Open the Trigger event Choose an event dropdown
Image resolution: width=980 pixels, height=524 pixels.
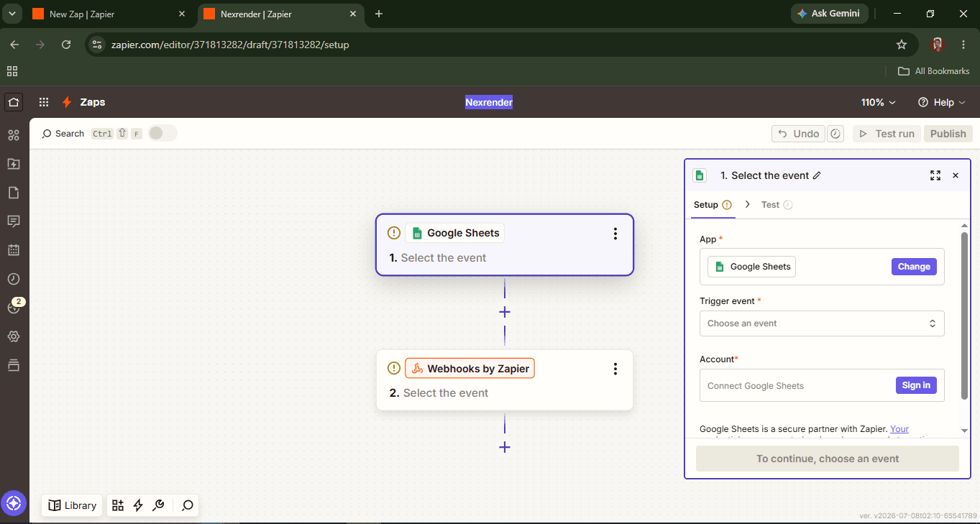(x=822, y=323)
